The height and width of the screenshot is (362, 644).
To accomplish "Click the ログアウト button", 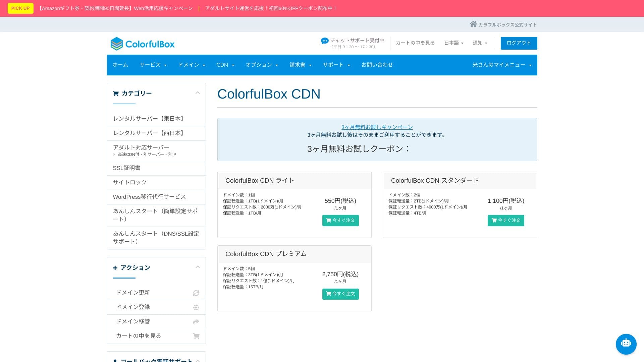I will tap(519, 43).
